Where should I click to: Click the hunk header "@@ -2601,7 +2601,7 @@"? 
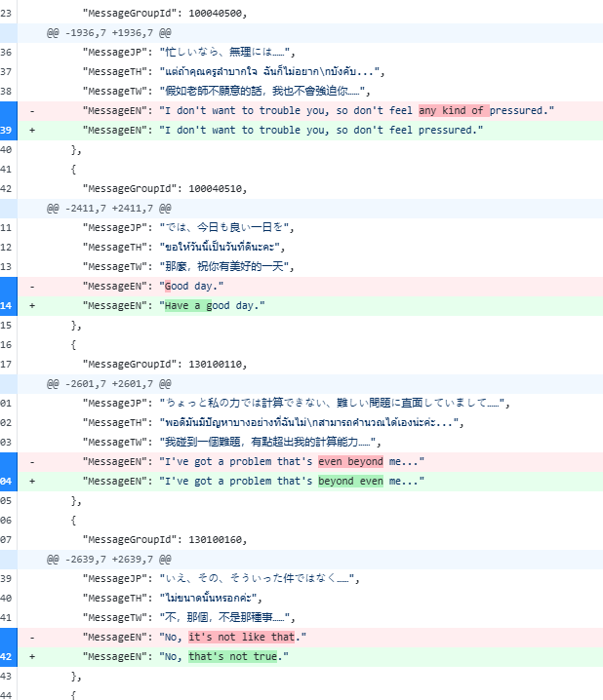pyautogui.click(x=109, y=384)
